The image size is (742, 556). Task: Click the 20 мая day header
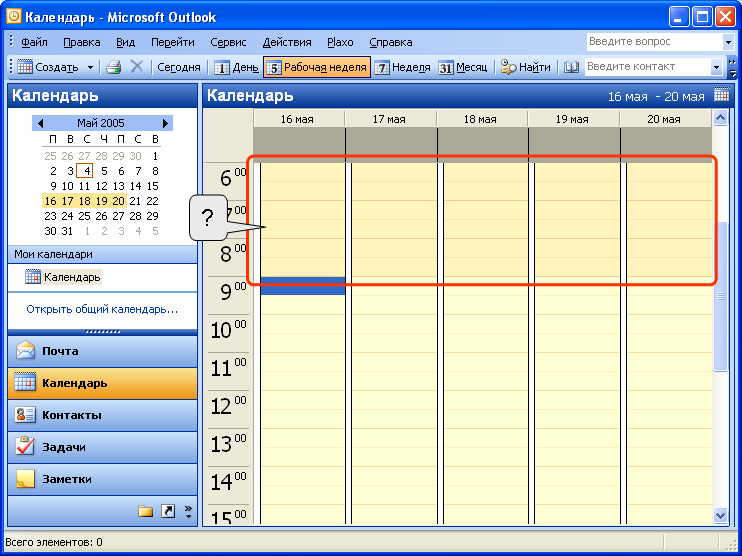point(666,119)
